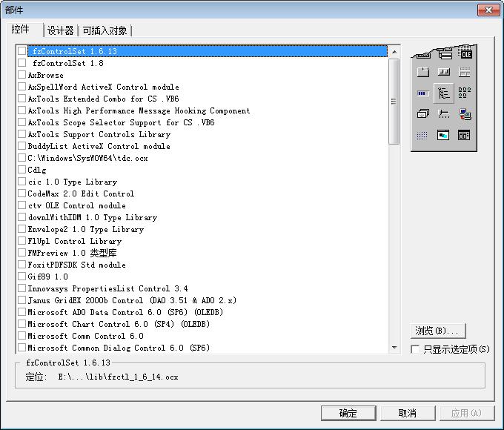
Task: Check the Microsoft ADO Data Control 6.0 box
Action: (x=21, y=312)
